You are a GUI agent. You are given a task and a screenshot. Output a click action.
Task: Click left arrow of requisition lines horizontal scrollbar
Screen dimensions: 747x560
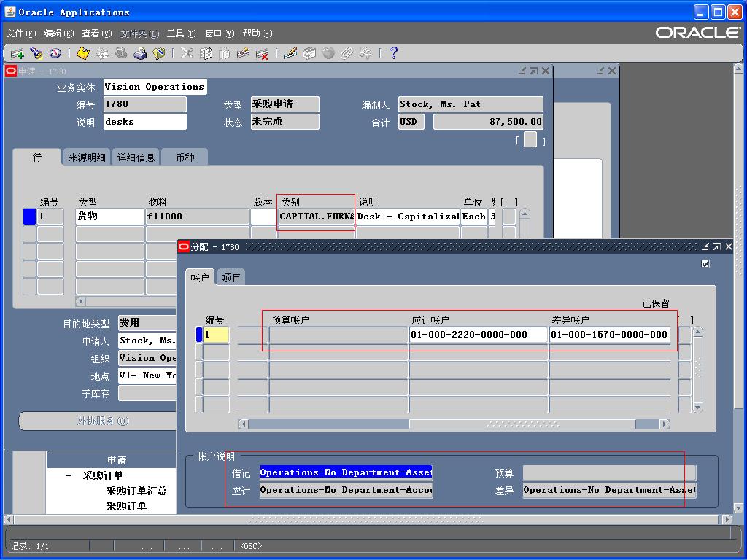click(80, 301)
